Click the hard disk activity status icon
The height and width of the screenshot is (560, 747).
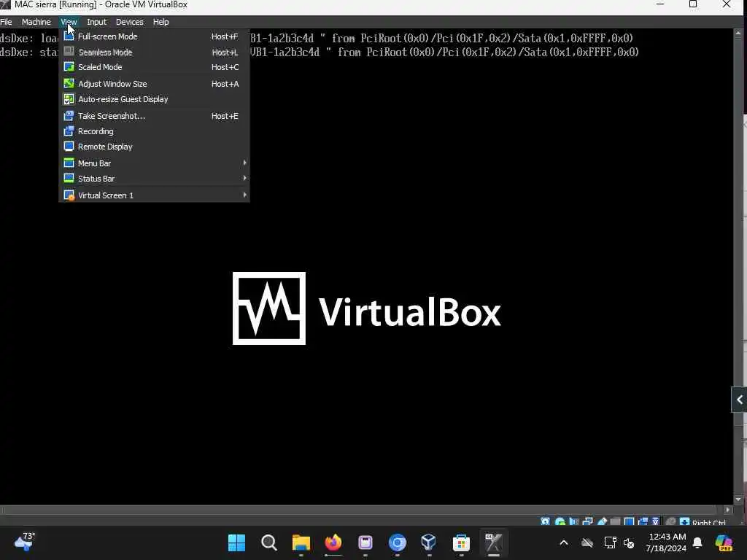click(x=546, y=522)
